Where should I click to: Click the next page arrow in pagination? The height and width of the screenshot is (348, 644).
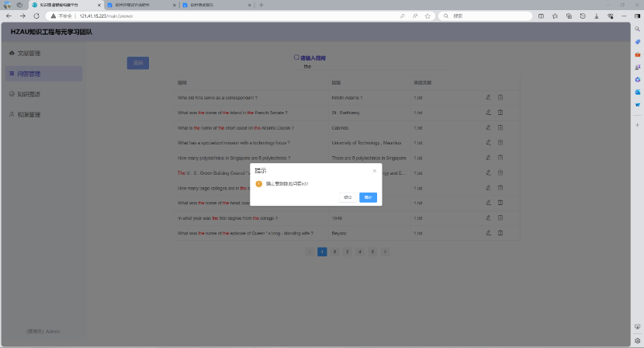tap(385, 252)
